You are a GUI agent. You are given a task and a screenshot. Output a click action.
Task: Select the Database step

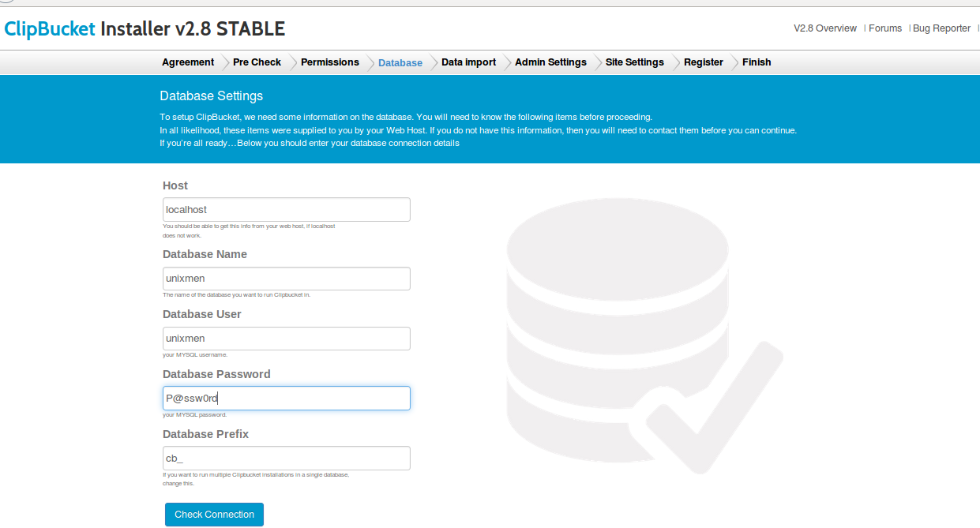(400, 63)
